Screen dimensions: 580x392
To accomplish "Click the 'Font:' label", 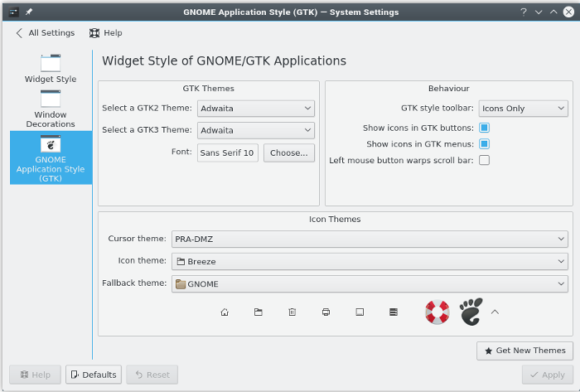I will (181, 152).
